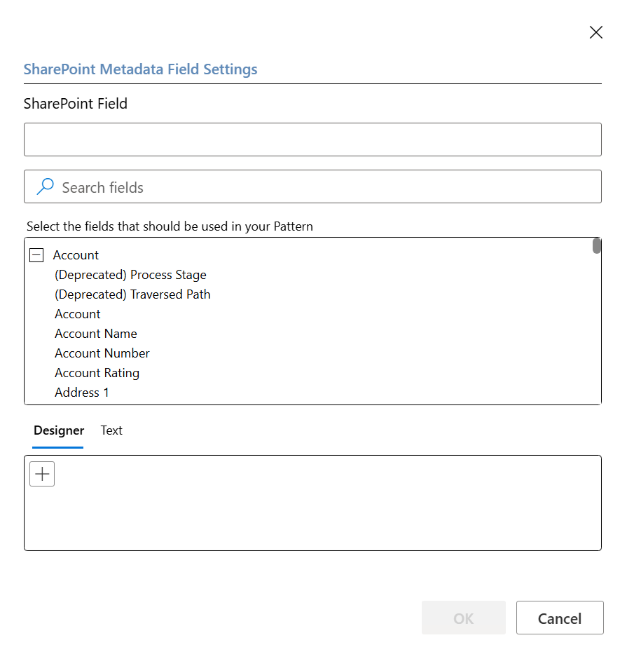This screenshot has width=627, height=658.
Task: Switch to the Text tab
Action: tap(112, 431)
